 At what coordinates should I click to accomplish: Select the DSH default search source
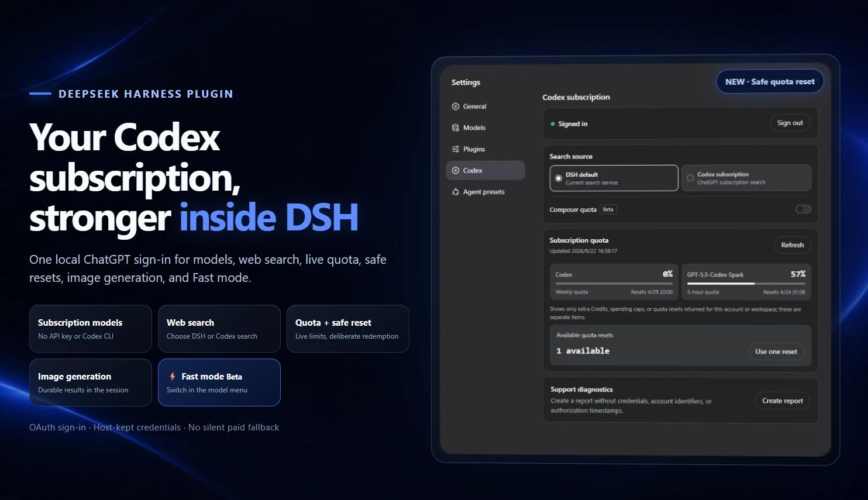(614, 178)
